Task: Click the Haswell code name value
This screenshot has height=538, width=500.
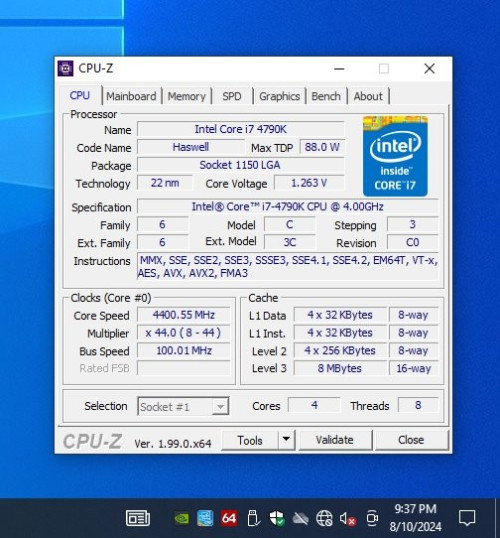Action: pyautogui.click(x=191, y=147)
